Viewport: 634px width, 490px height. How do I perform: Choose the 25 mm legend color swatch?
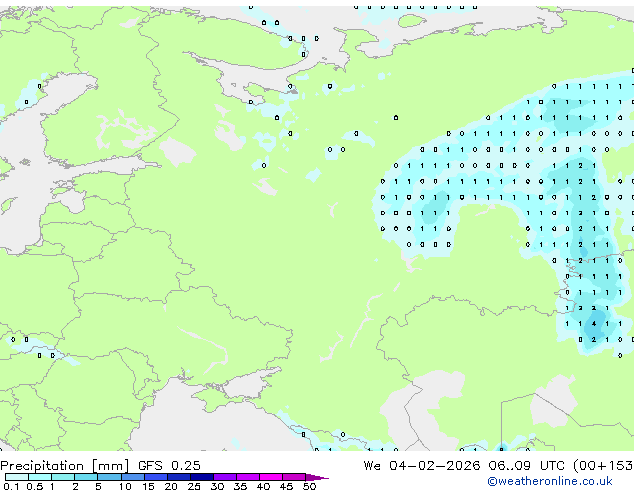(x=201, y=477)
